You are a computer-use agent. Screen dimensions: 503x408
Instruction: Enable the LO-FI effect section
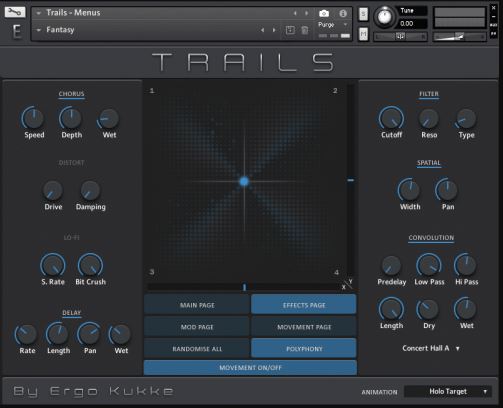click(71, 238)
